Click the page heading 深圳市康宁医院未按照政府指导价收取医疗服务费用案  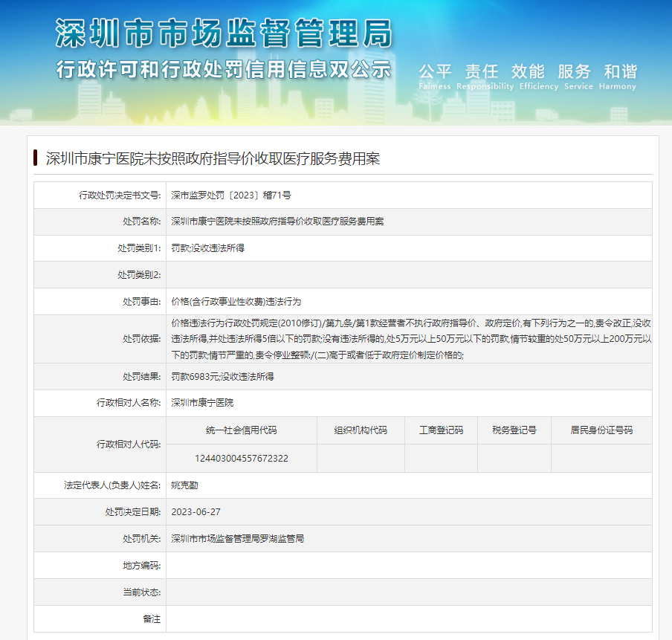[x=213, y=158]
